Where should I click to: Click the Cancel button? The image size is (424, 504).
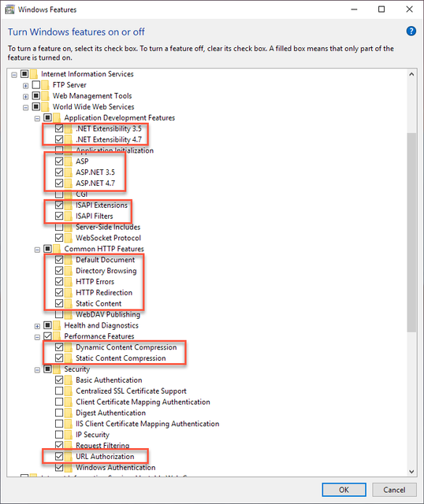[x=394, y=490]
